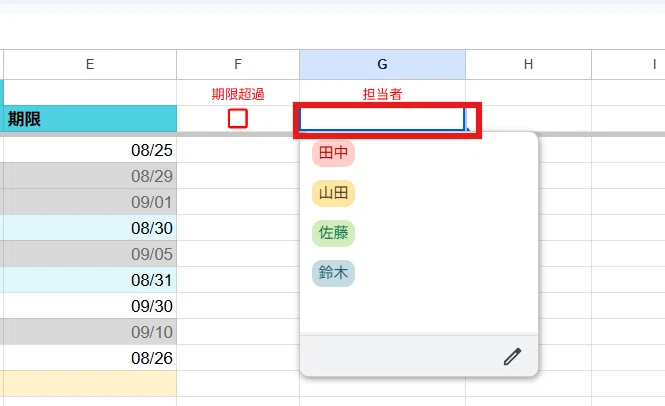Select column F header
Screen dimensions: 665x406
(238, 64)
